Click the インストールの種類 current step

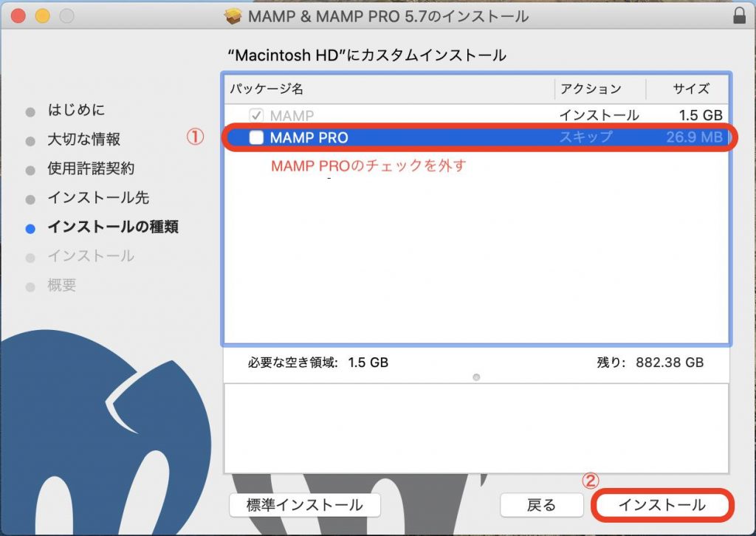coord(113,227)
